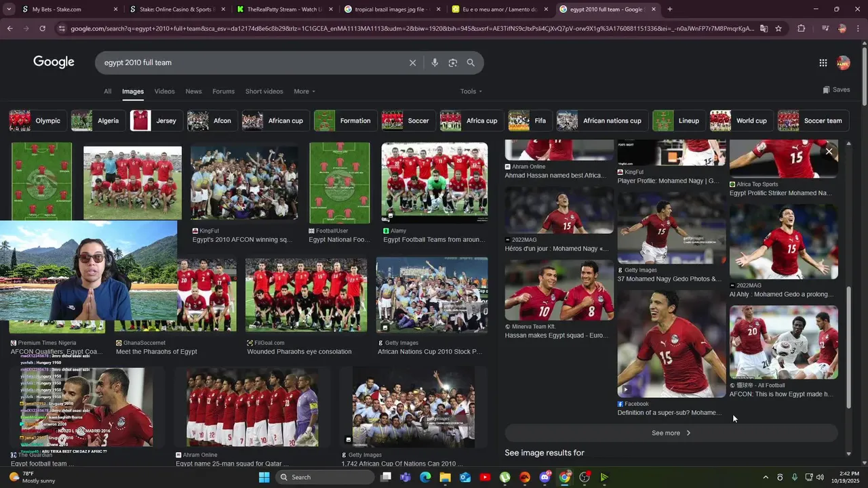868x488 pixels.
Task: Click the translate page icon in address bar
Action: pyautogui.click(x=764, y=28)
